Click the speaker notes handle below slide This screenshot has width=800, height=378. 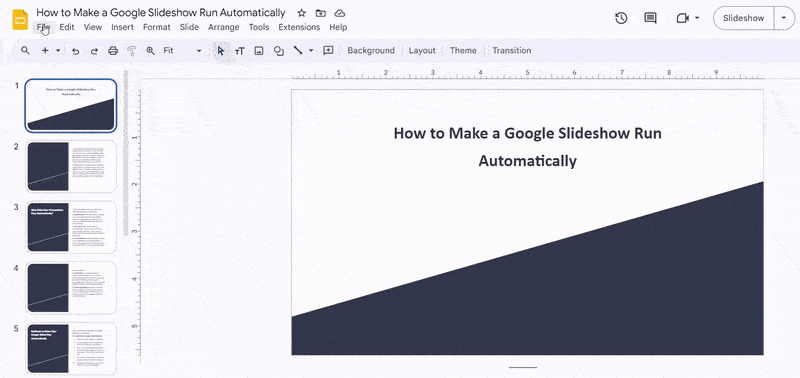tap(523, 367)
